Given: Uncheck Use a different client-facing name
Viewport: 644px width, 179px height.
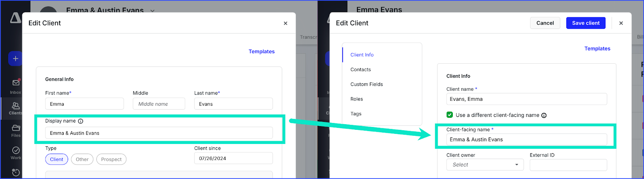Looking at the screenshot, I should tap(450, 115).
